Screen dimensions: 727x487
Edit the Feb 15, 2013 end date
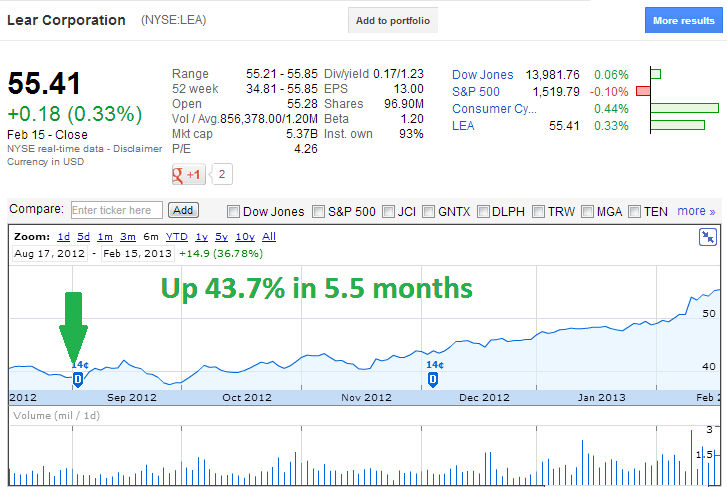(137, 254)
